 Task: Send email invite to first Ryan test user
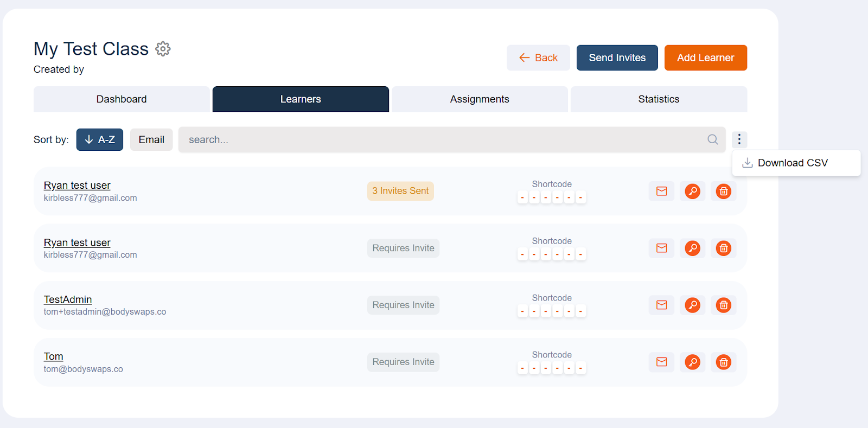tap(661, 191)
